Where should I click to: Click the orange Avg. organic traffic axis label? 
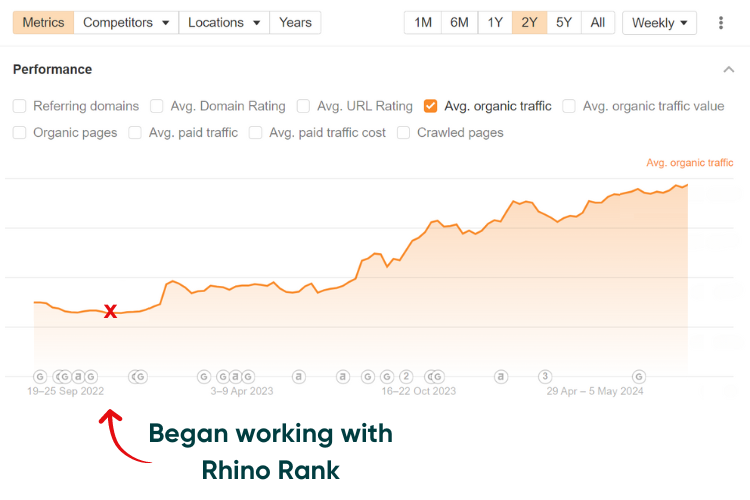point(690,163)
